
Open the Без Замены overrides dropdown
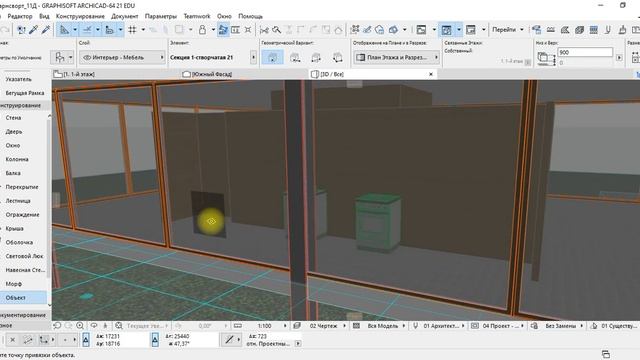point(564,326)
